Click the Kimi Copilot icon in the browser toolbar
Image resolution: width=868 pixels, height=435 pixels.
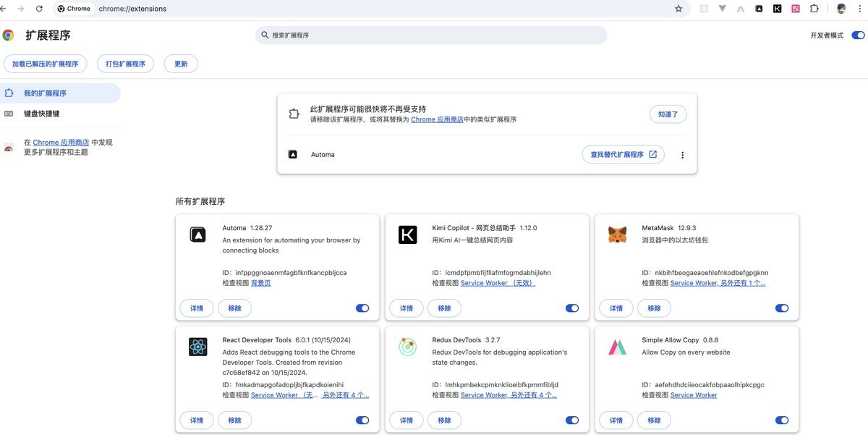tap(777, 9)
